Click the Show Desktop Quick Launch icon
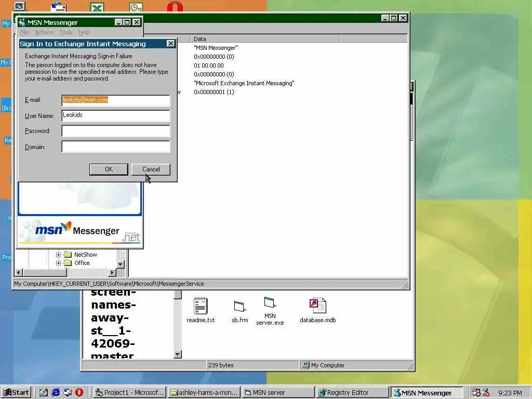 tap(44, 393)
